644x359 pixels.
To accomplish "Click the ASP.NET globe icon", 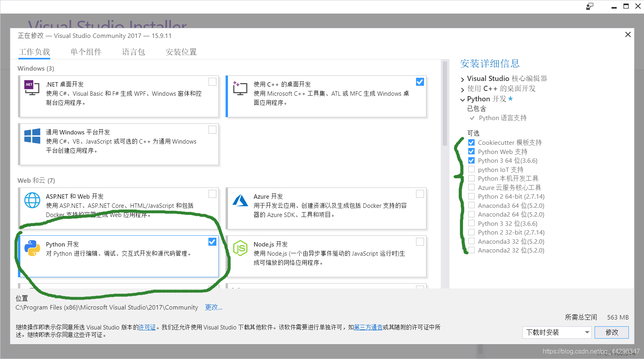I will pyautogui.click(x=32, y=200).
